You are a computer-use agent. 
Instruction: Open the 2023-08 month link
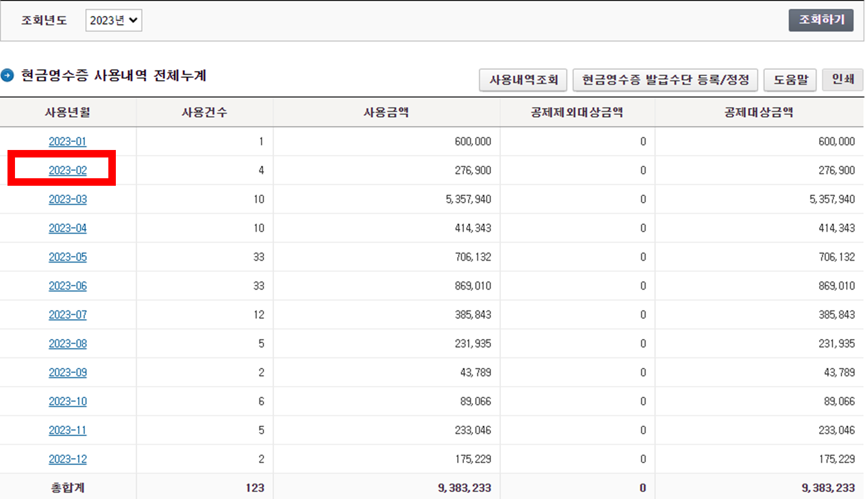coord(67,343)
